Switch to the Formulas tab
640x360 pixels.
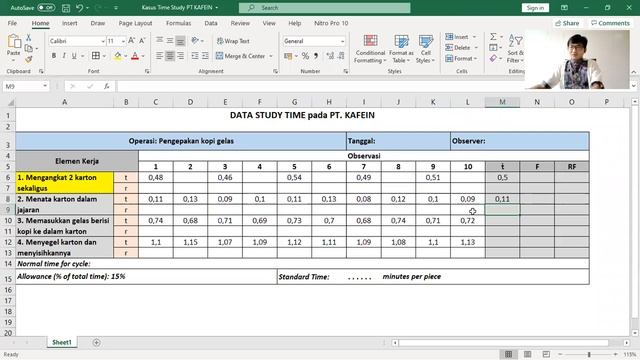pyautogui.click(x=178, y=23)
